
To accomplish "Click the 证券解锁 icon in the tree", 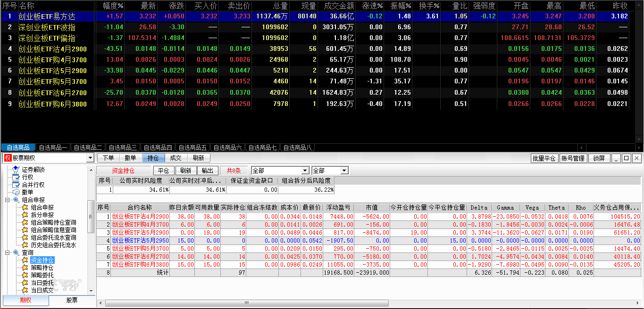I will click(16, 170).
